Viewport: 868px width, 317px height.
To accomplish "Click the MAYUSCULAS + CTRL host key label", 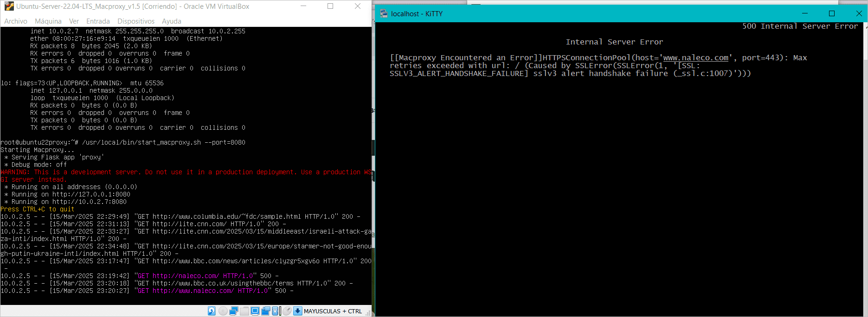I will [333, 311].
